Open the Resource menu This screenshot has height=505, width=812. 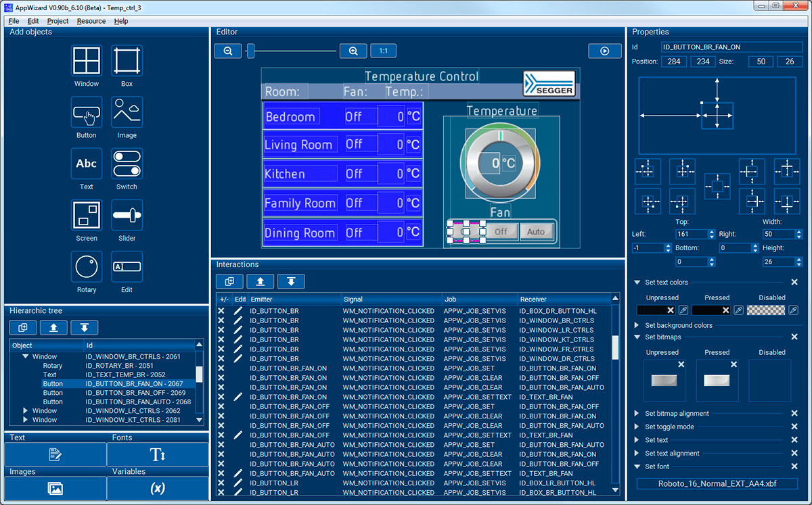coord(91,21)
